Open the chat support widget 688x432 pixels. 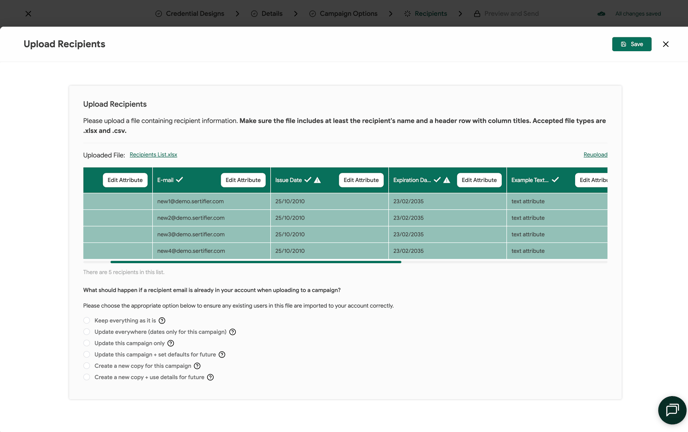(671, 410)
